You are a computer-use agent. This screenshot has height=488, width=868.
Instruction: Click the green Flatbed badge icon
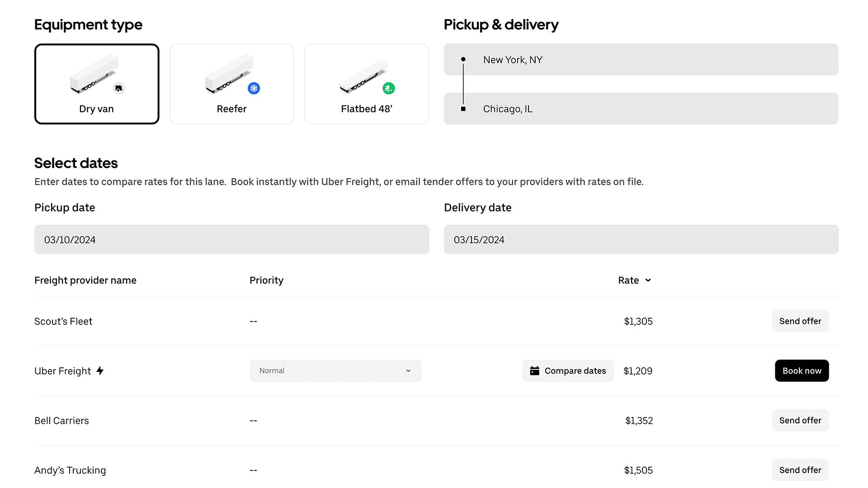(389, 88)
